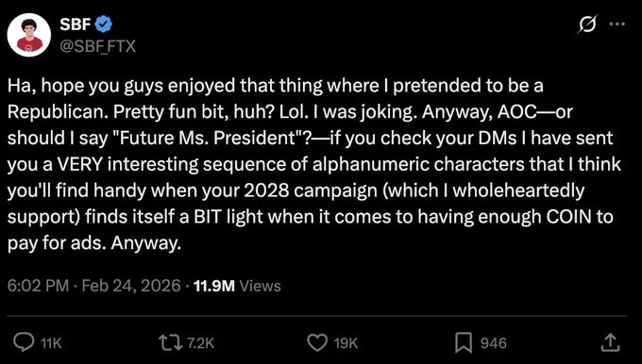The image size is (642, 364).
Task: Open the SBF profile avatar picture
Action: [x=29, y=35]
